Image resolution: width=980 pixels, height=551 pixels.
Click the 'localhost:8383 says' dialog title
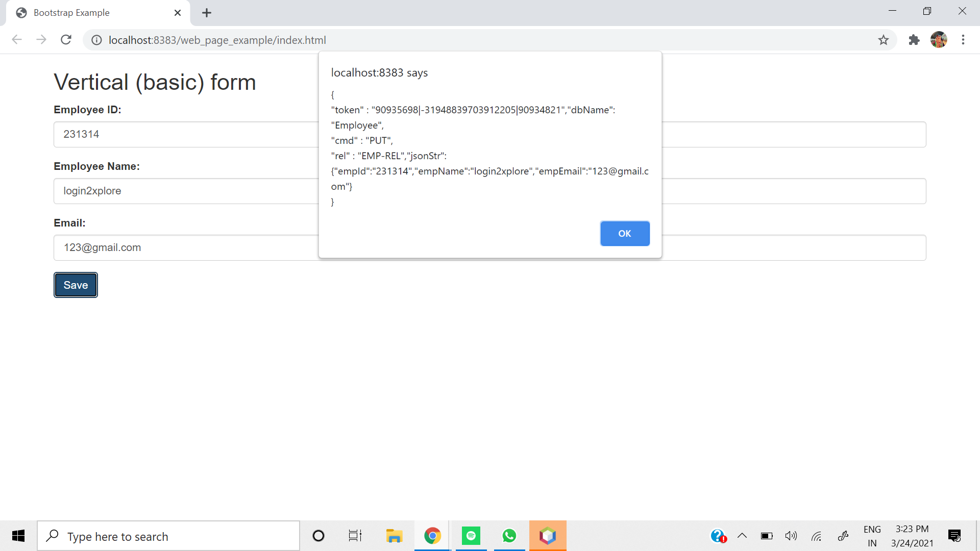click(x=379, y=73)
